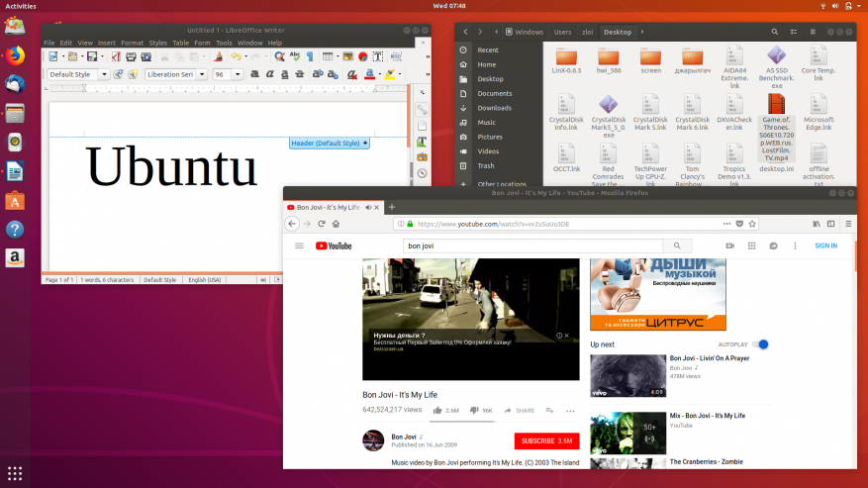The height and width of the screenshot is (488, 868).
Task: Toggle Italic formatting in Writer
Action: (x=269, y=74)
